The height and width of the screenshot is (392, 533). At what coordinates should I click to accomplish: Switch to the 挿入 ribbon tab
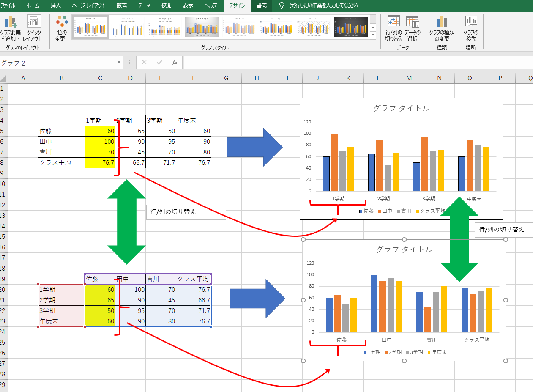[x=57, y=6]
